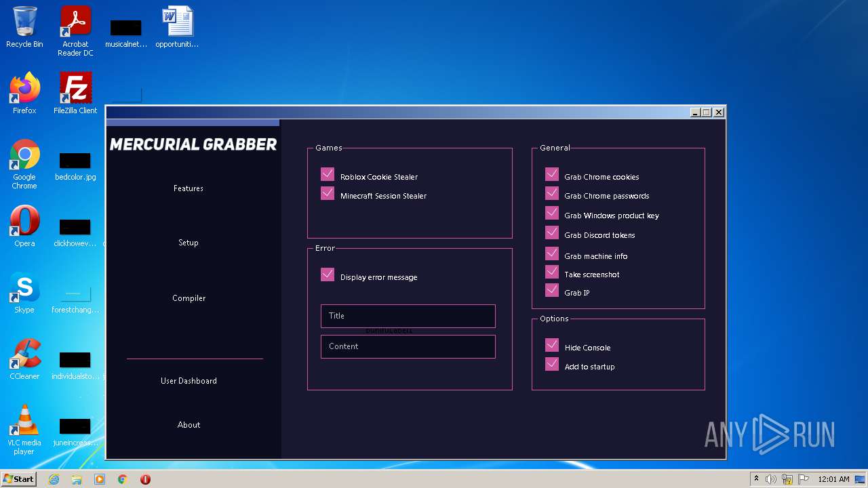Open the User Dashboard section

(x=189, y=381)
